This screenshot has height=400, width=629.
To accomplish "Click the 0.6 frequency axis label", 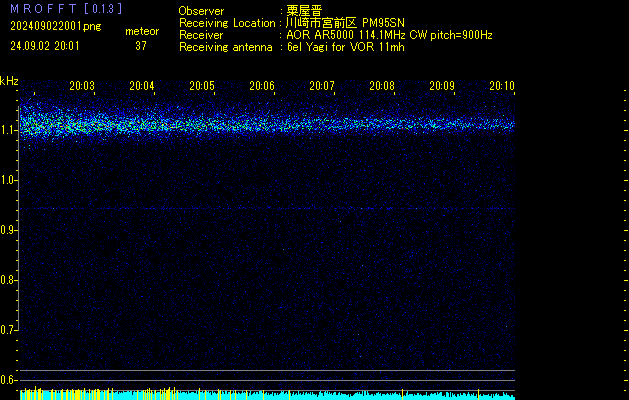I will (8, 380).
